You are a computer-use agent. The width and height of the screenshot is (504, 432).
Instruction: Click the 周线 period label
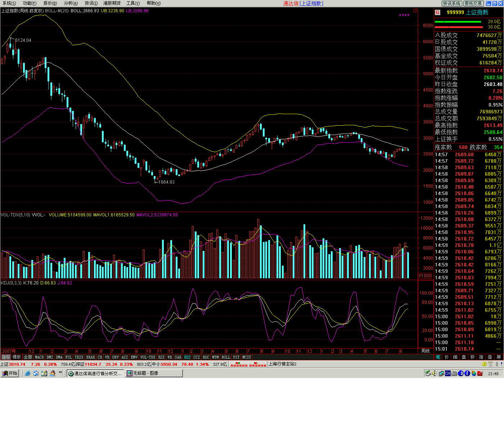[425, 351]
